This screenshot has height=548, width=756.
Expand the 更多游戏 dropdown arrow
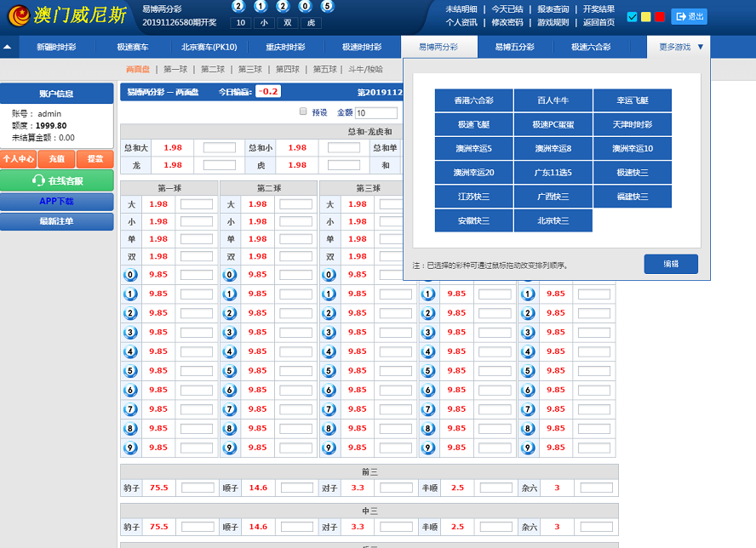click(x=701, y=47)
